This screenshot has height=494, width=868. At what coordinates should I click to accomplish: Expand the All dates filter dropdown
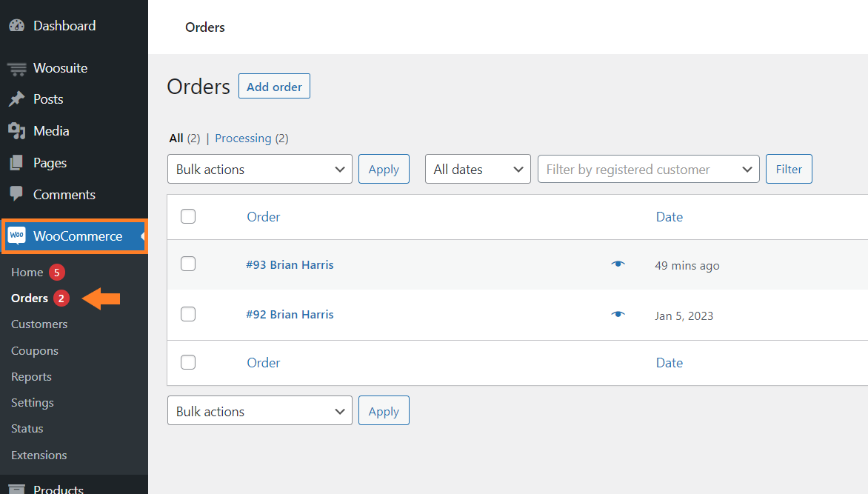478,169
